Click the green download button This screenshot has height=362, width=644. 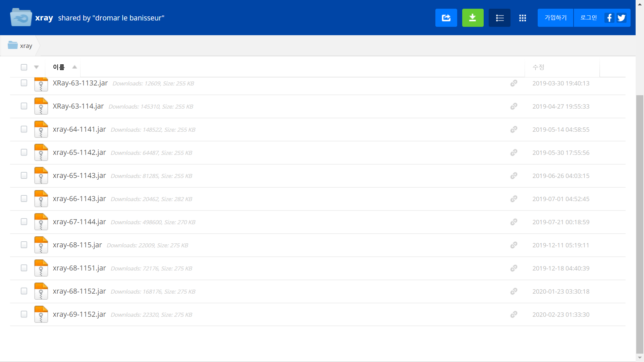(x=473, y=18)
